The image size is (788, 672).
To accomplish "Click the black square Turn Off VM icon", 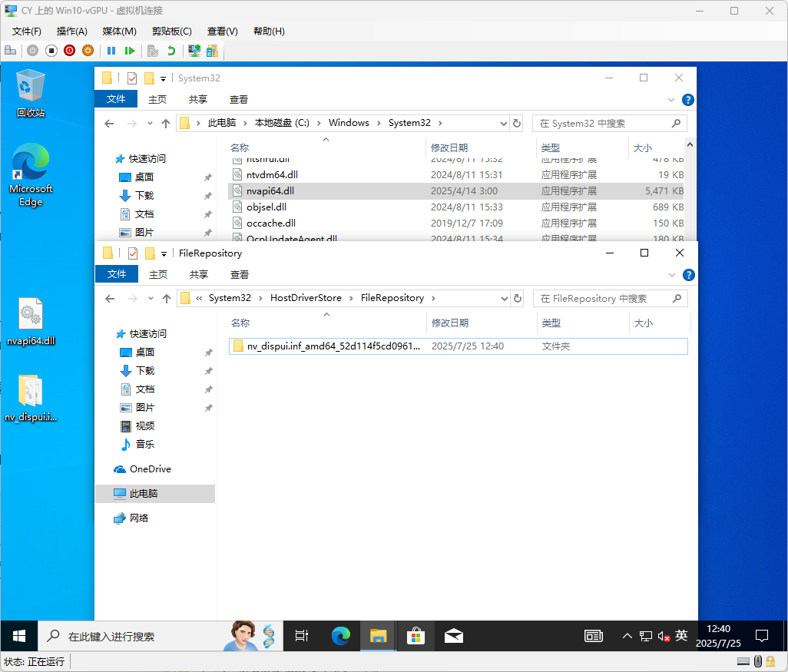I will tap(51, 51).
